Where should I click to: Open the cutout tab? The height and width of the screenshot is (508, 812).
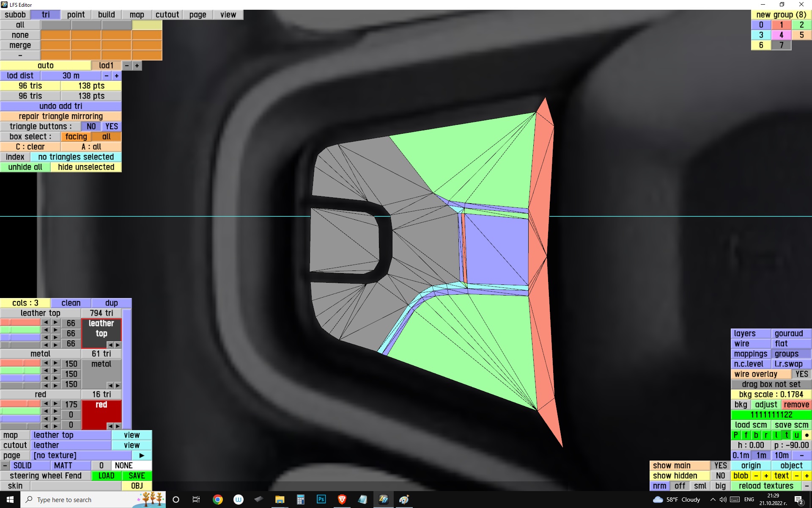pyautogui.click(x=167, y=15)
